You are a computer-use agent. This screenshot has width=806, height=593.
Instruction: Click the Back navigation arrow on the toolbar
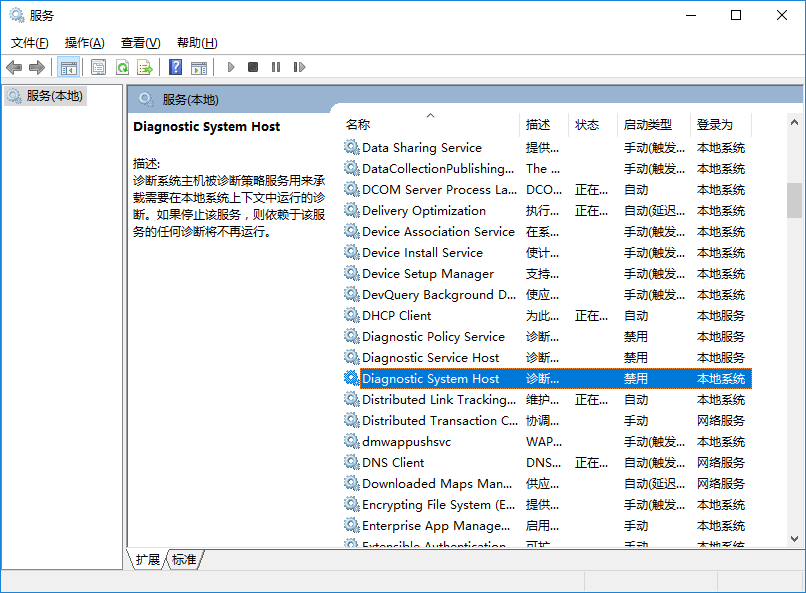click(14, 67)
